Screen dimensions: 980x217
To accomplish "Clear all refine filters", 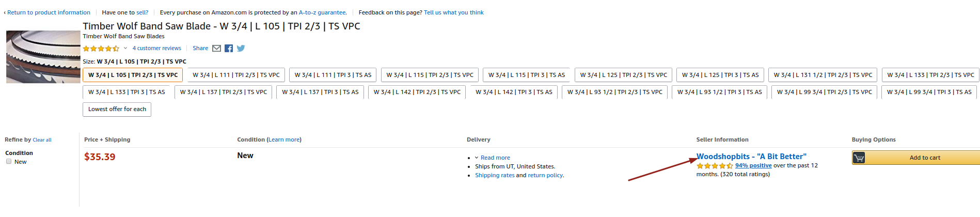I will pos(42,140).
